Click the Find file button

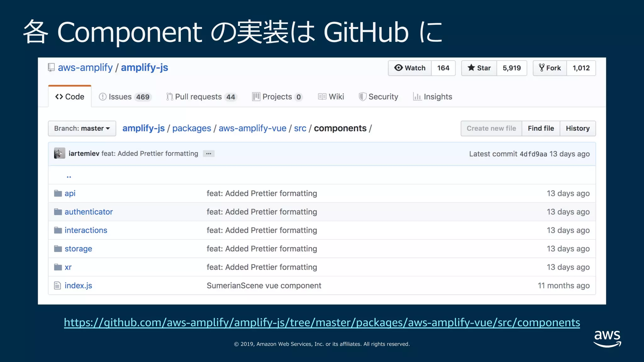tap(541, 129)
